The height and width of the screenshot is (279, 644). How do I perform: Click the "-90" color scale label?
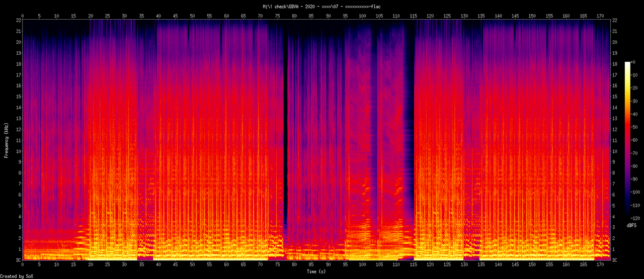point(635,179)
